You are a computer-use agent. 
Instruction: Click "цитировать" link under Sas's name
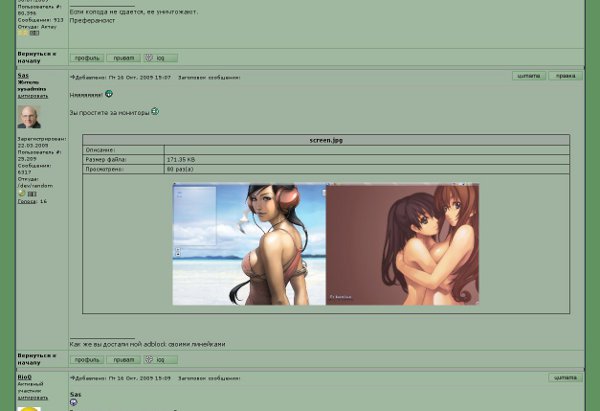[x=33, y=96]
